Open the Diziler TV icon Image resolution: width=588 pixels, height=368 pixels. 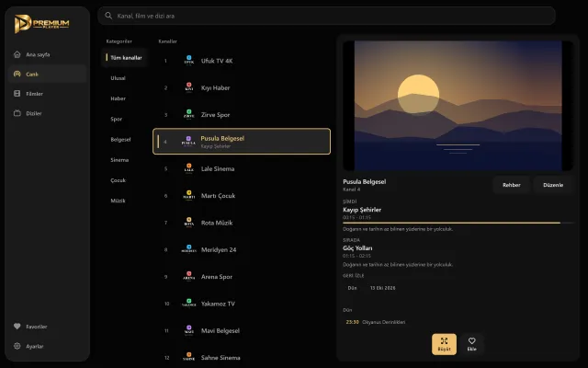click(17, 113)
